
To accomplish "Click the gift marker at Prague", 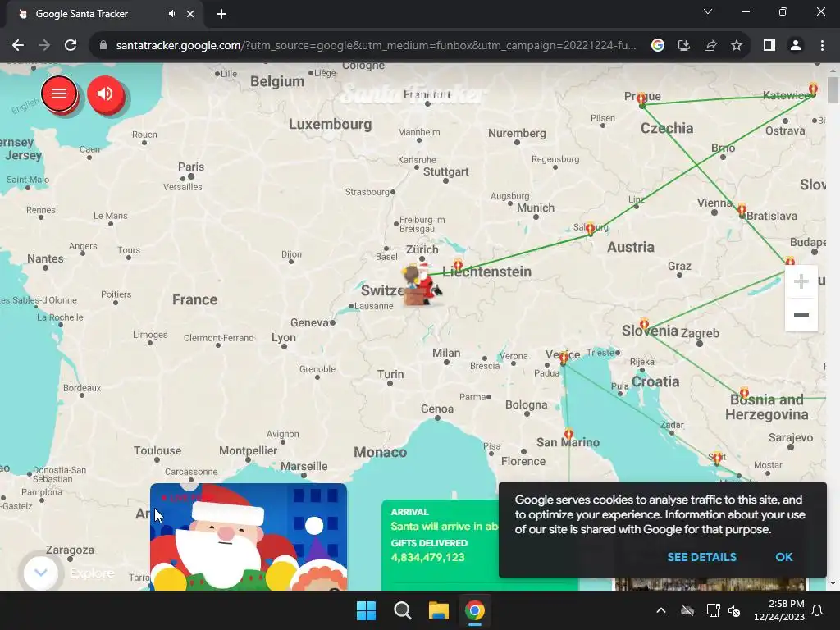I will [x=641, y=98].
